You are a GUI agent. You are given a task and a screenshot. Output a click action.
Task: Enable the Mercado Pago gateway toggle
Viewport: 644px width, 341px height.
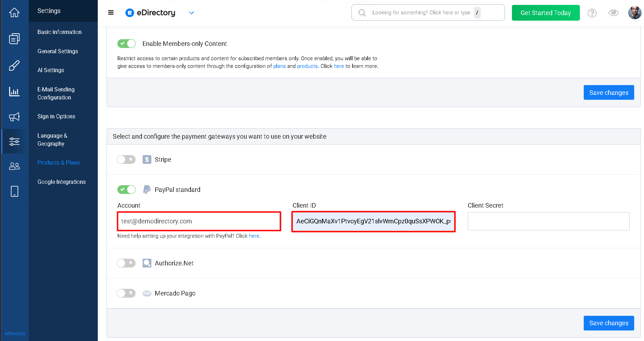click(126, 293)
